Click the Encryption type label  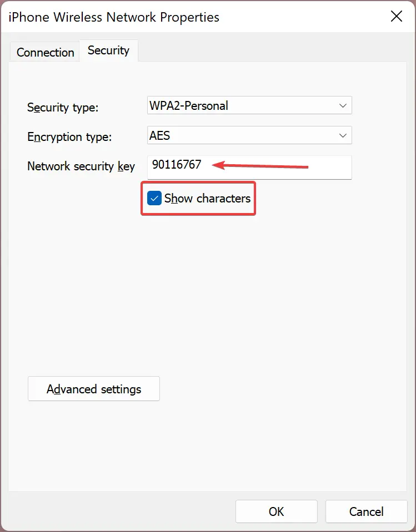point(69,136)
